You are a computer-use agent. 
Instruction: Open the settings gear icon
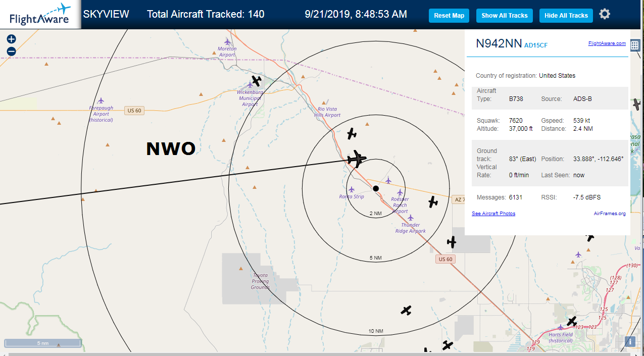(x=605, y=14)
